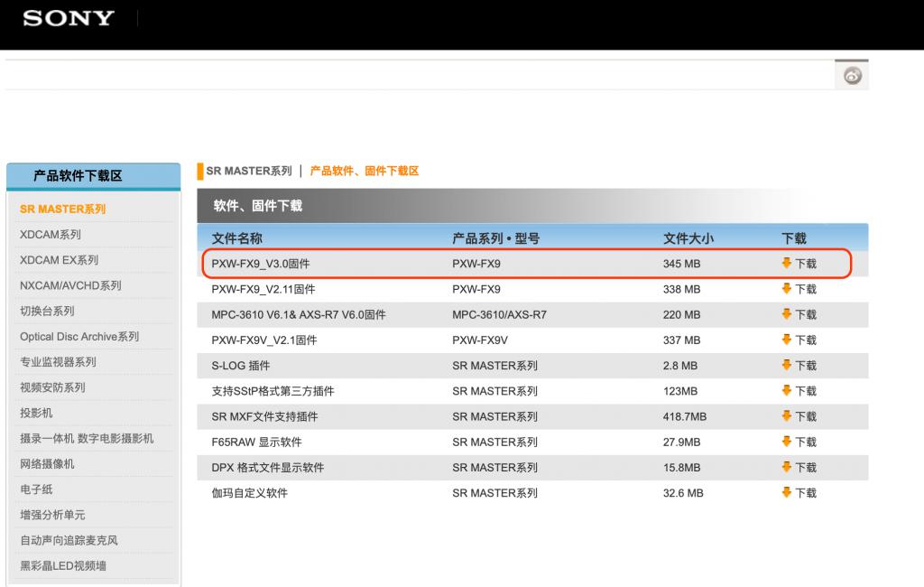
Task: Click 下载 link for SR MXF文件支持插件
Action: [806, 416]
